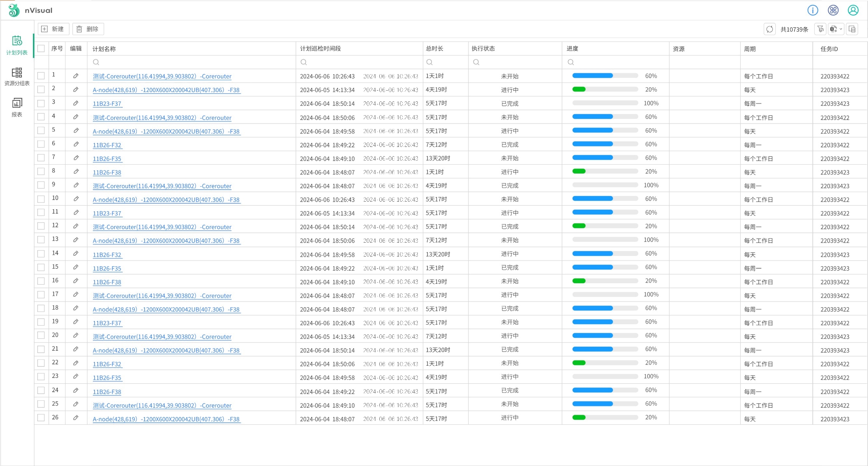Image resolution: width=868 pixels, height=466 pixels.
Task: Click the refresh icon beside the record count
Action: click(770, 29)
